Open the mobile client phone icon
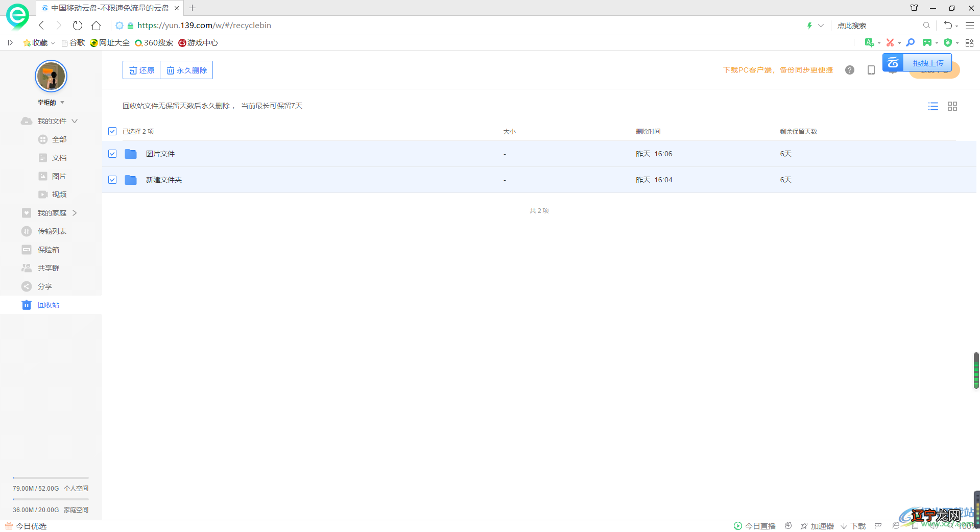The image size is (980, 532). point(871,70)
